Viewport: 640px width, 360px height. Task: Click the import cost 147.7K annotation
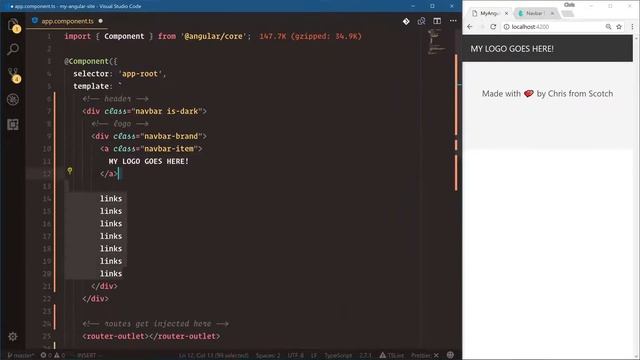[x=310, y=36]
